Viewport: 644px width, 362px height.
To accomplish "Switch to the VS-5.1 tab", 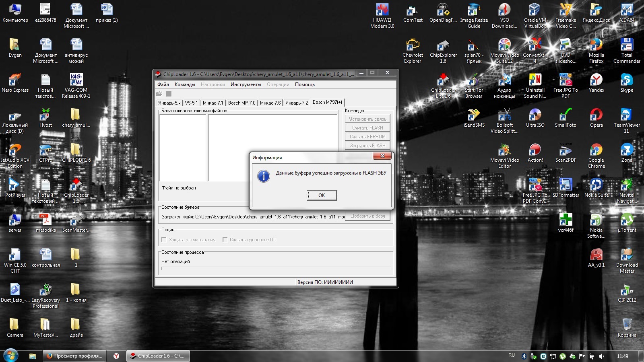I will (191, 103).
